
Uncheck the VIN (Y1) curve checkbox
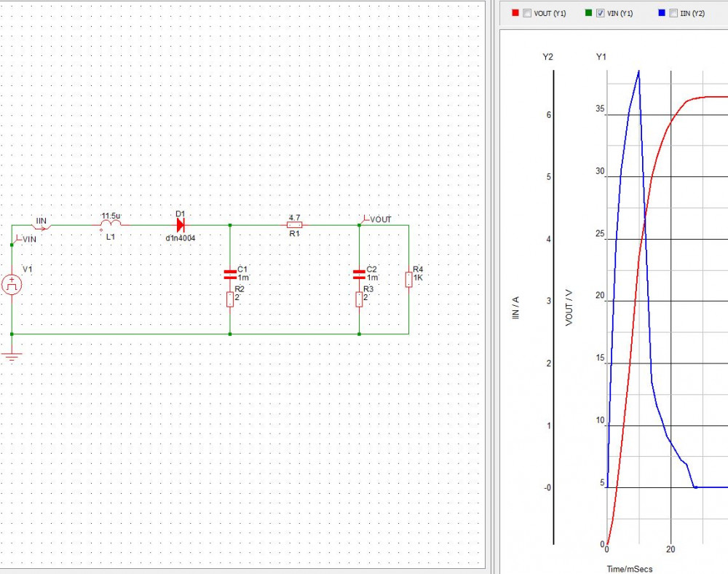click(601, 13)
